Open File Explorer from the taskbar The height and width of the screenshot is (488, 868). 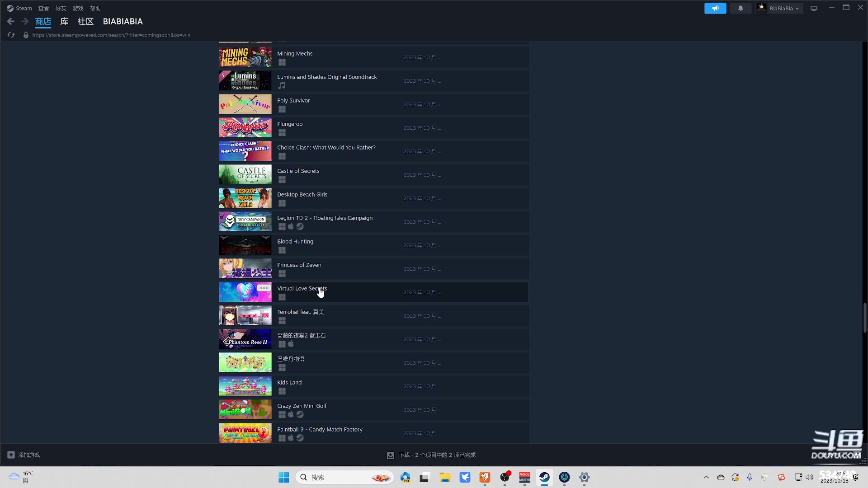(445, 477)
